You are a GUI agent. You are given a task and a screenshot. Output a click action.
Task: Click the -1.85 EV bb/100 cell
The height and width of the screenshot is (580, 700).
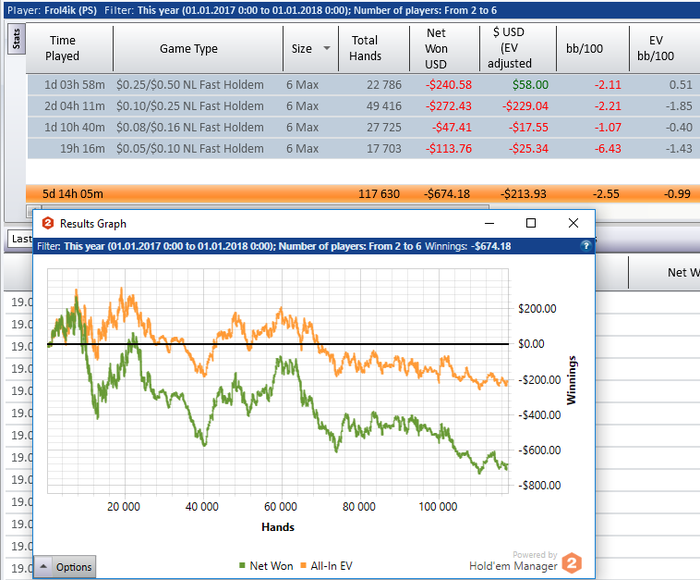click(x=679, y=106)
